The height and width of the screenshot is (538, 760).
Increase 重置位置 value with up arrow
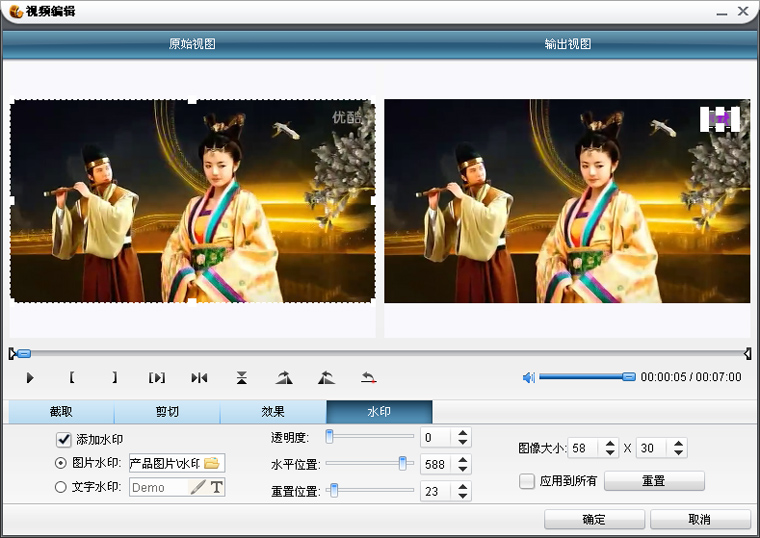[462, 487]
